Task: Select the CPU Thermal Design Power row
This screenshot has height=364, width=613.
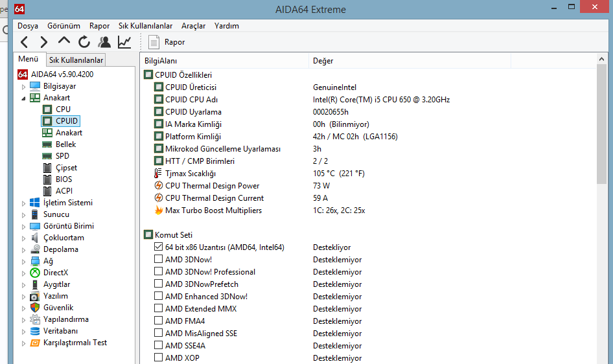Action: (x=212, y=186)
